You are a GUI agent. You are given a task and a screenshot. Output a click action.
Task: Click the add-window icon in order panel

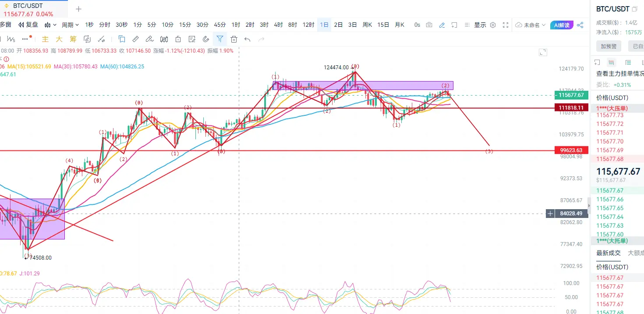pyautogui.click(x=597, y=62)
